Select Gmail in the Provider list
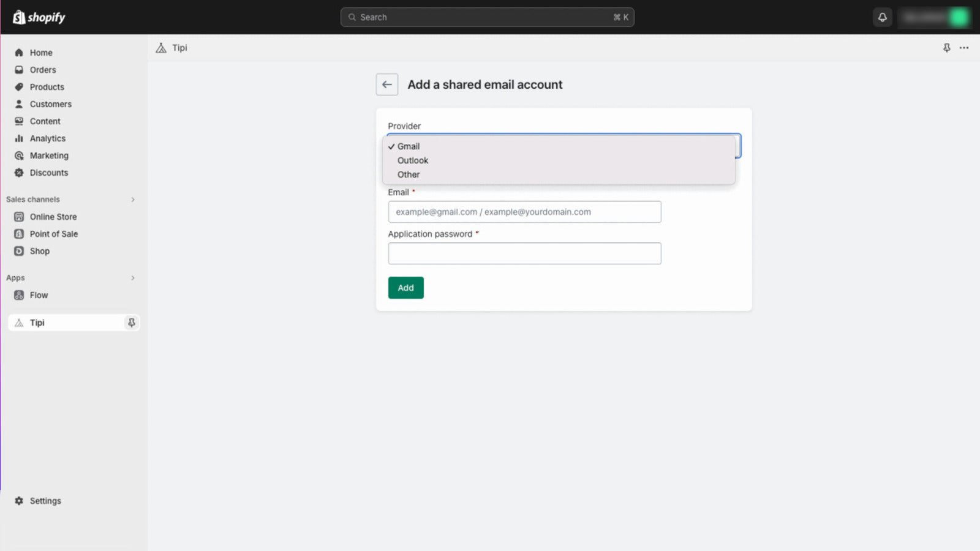This screenshot has width=980, height=551. (409, 146)
